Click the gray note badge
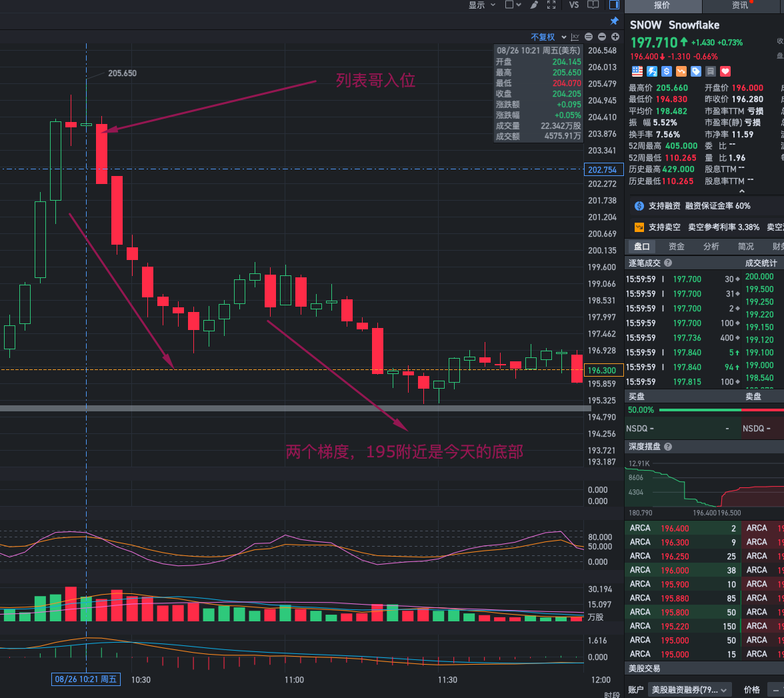The height and width of the screenshot is (698, 784). coord(711,71)
